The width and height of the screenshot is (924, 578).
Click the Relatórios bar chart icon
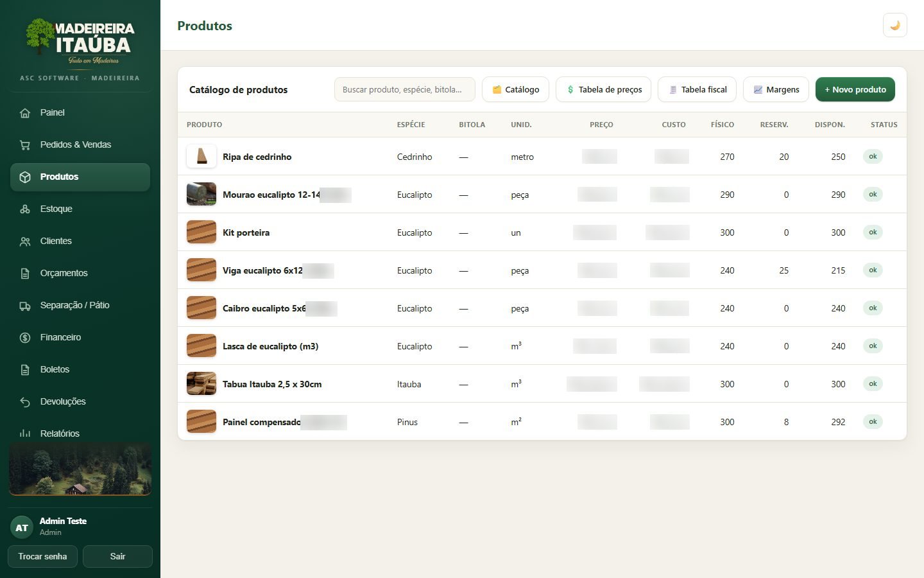coord(25,434)
